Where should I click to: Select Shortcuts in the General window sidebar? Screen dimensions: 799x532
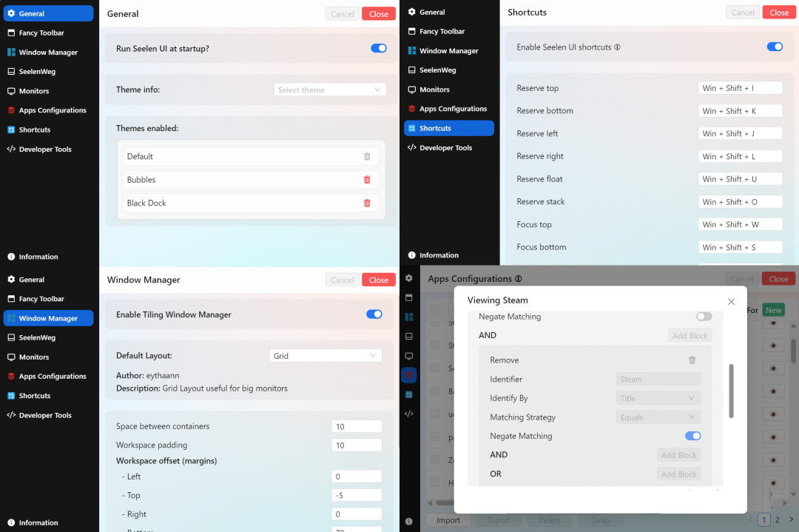(48, 130)
